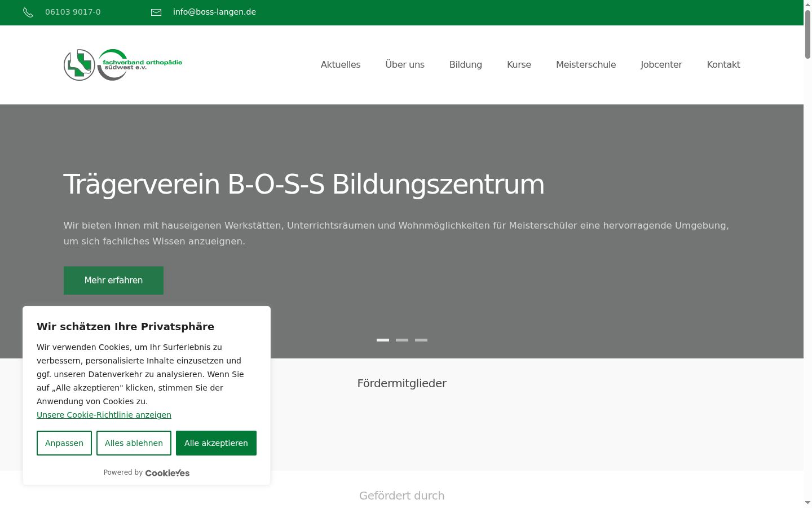Click the page's vertical scrollbar thumb

[x=807, y=34]
